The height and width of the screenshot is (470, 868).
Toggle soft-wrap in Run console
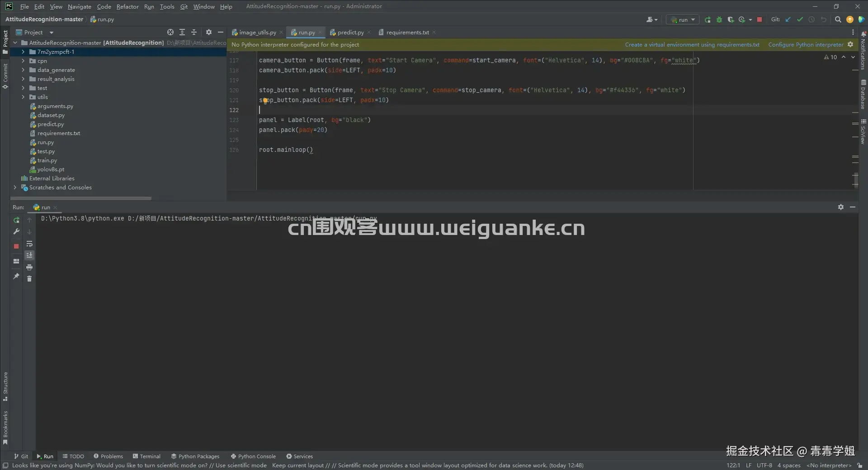click(x=29, y=244)
